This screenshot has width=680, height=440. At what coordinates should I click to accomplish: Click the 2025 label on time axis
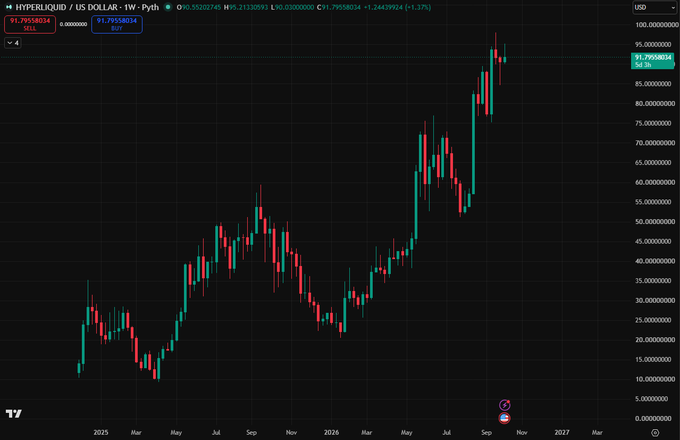coord(101,433)
